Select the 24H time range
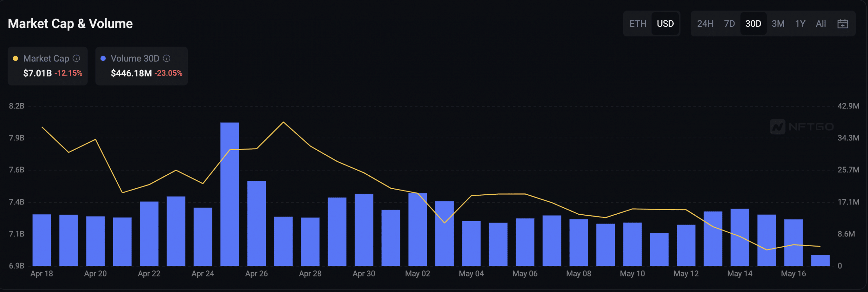This screenshot has width=868, height=292. pos(705,24)
